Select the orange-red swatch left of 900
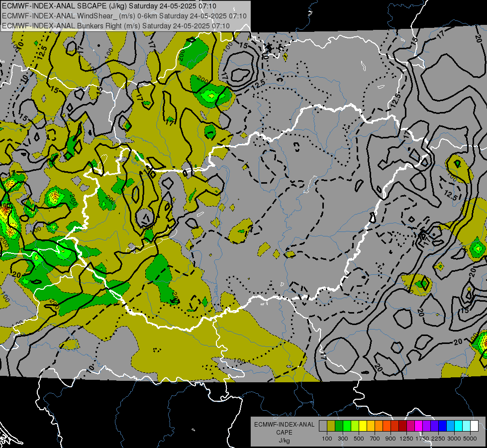Screen dimensions: 487x448 [387, 426]
